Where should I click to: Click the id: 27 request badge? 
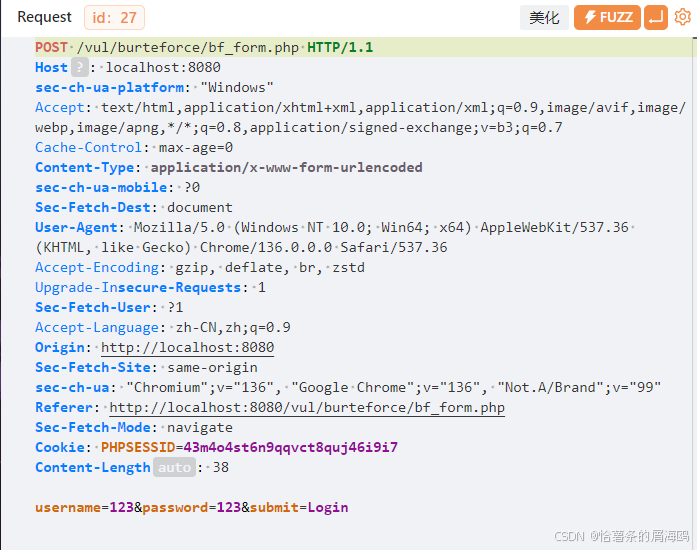click(x=114, y=18)
